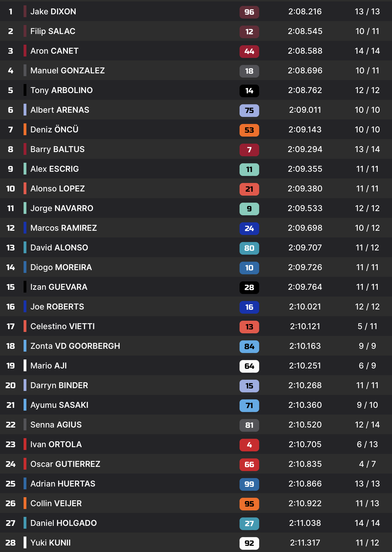Select rider Albert ARENAS

[x=60, y=110]
